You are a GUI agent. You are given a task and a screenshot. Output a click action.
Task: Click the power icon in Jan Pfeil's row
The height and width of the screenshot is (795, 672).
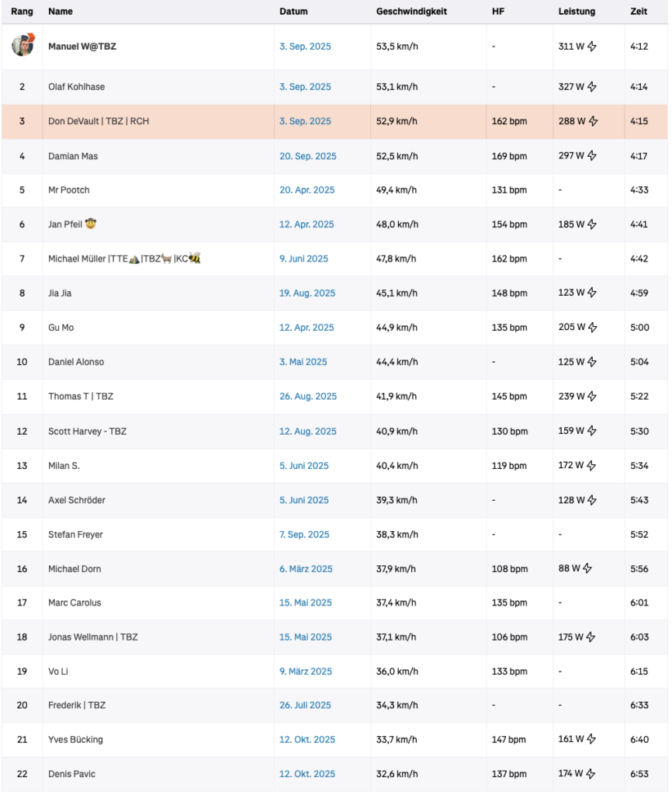pyautogui.click(x=592, y=224)
